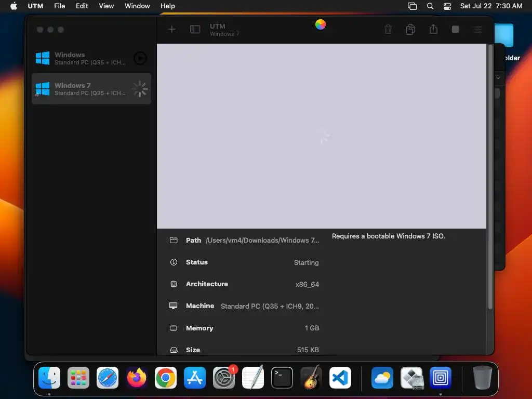The height and width of the screenshot is (399, 532).
Task: Click the Machine value Standard PC (Q35 + ICH9
Action: [x=270, y=306]
